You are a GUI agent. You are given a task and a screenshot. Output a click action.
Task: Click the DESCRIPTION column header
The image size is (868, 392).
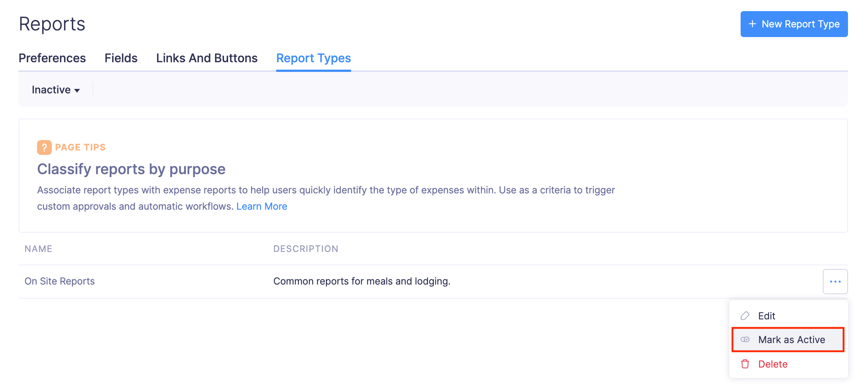pos(306,249)
